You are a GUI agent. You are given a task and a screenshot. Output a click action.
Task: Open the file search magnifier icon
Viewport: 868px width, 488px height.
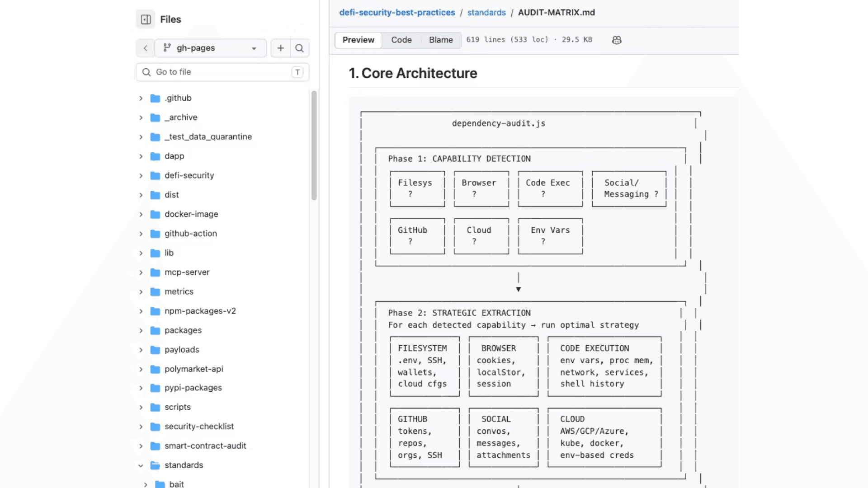(299, 48)
